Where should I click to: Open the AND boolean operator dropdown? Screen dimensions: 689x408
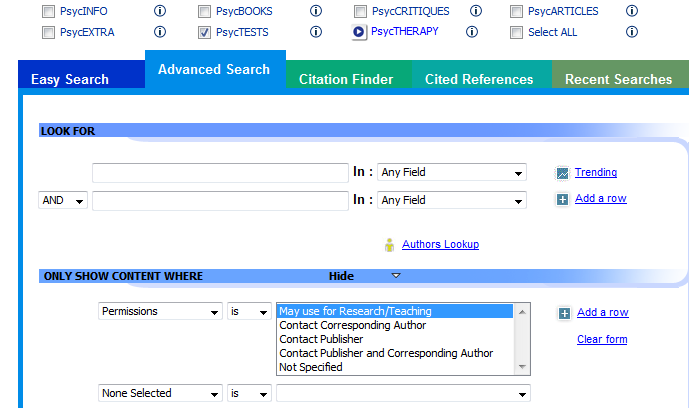click(x=63, y=200)
